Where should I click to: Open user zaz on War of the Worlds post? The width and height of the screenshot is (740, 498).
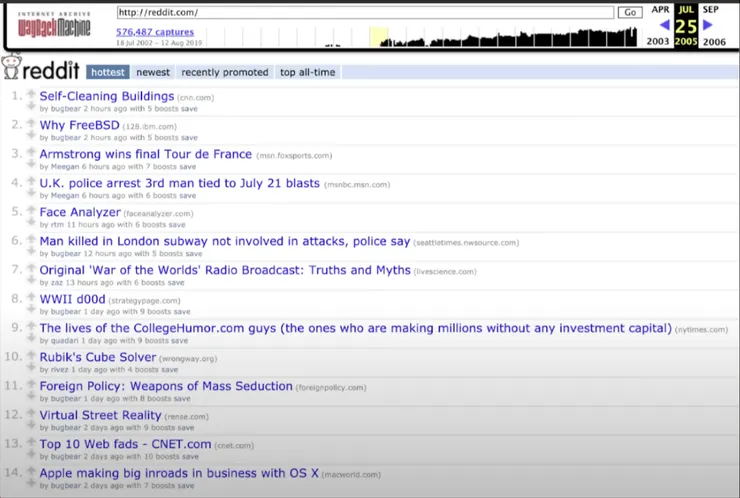coord(57,283)
